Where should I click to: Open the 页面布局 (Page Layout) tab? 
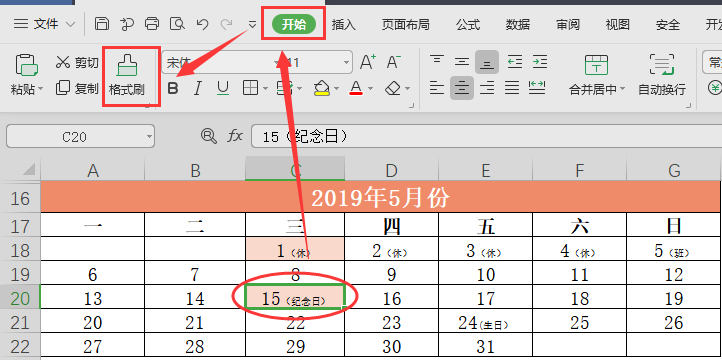(406, 24)
